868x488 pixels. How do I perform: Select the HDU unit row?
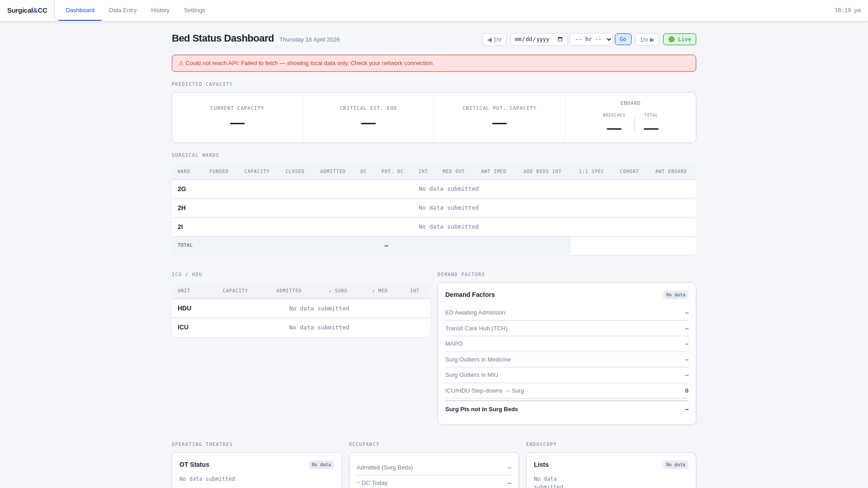[x=301, y=309]
